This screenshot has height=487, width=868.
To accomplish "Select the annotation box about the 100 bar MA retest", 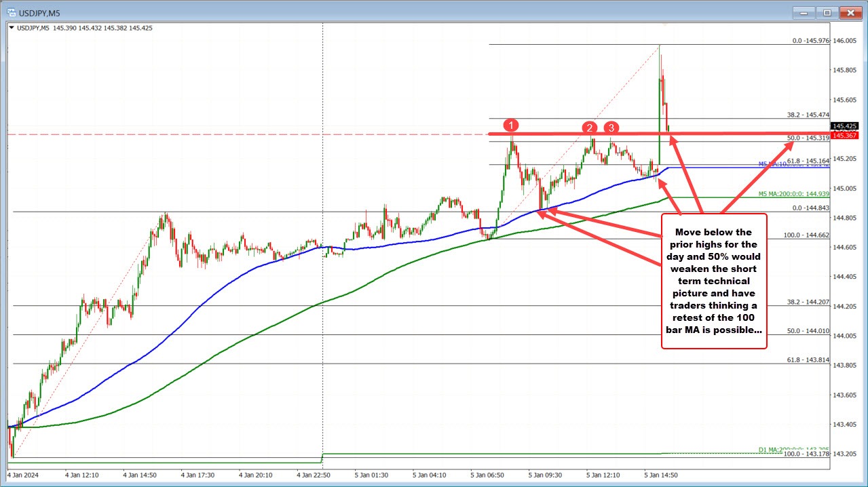I will (x=713, y=281).
